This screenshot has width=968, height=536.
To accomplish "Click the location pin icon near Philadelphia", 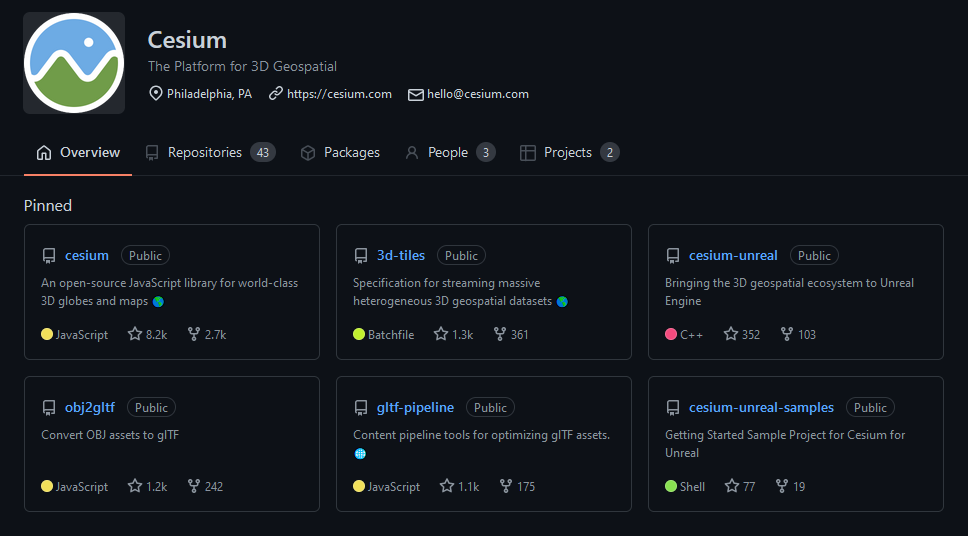I will [155, 94].
